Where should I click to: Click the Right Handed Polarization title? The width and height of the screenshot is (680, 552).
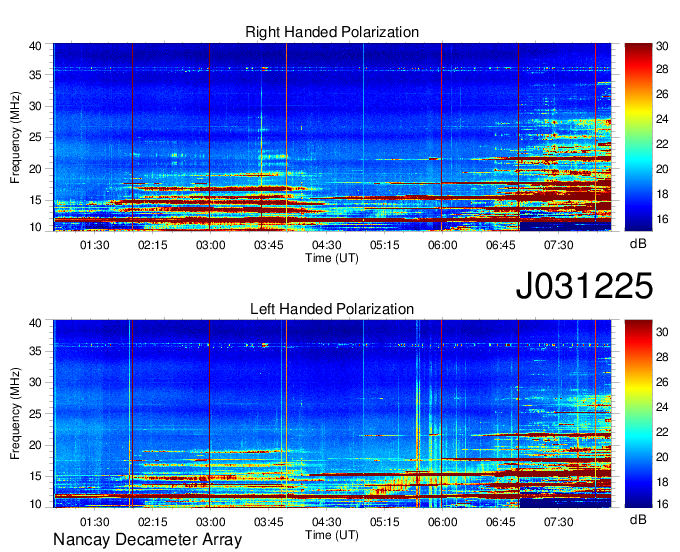pyautogui.click(x=332, y=32)
